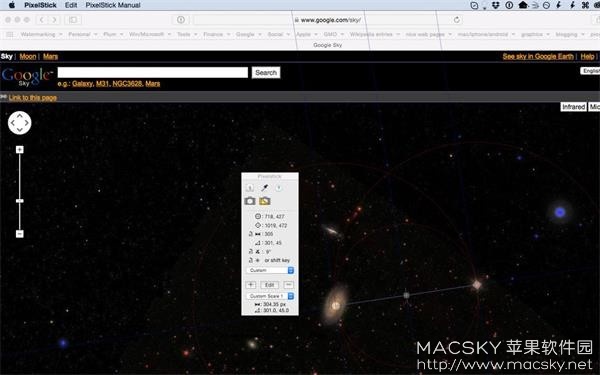Click the circular endpoint handle on sky
600x375 pixels.
(x=336, y=306)
